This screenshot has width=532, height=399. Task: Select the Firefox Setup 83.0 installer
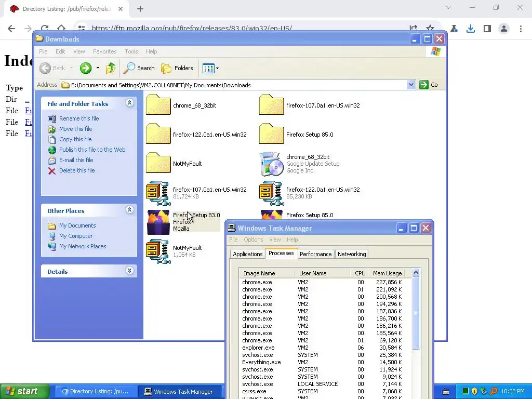point(183,222)
